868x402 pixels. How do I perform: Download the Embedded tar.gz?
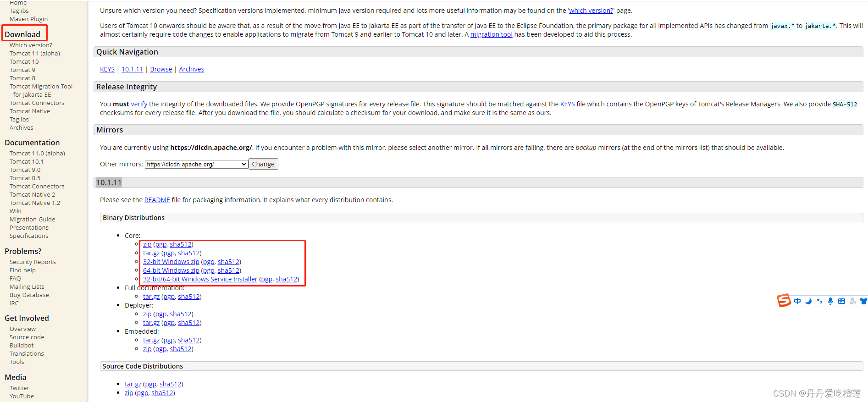pos(151,340)
